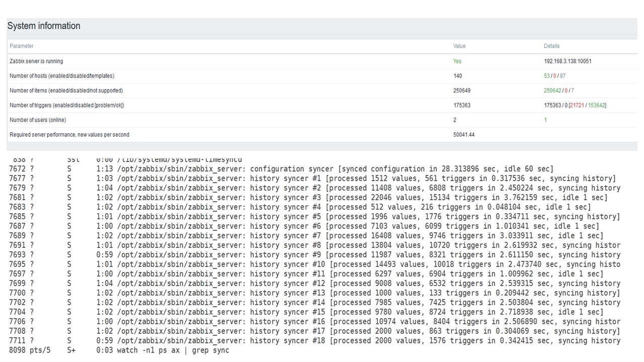This screenshot has width=644, height=362.
Task: Click 'Number of hosts' parameter label
Action: (62, 76)
